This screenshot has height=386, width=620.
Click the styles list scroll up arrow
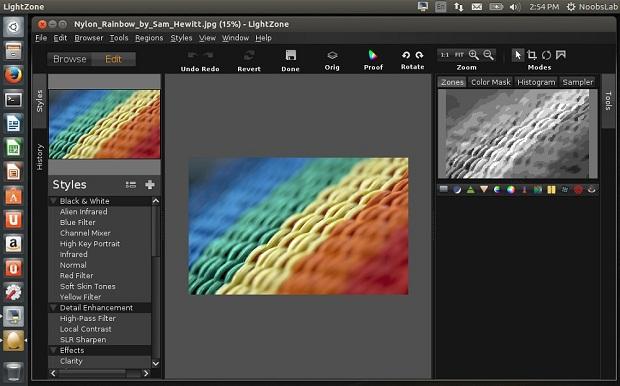[x=156, y=201]
